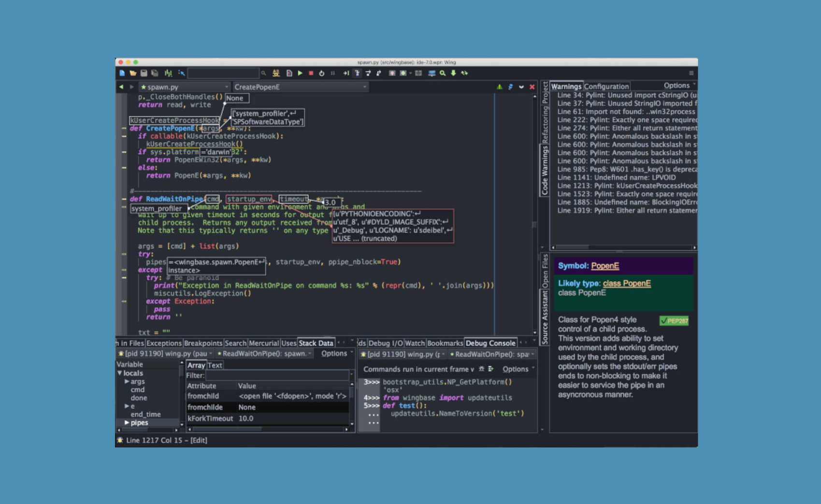Image resolution: width=821 pixels, height=504 pixels.
Task: Click the Pause debug icon
Action: (332, 73)
